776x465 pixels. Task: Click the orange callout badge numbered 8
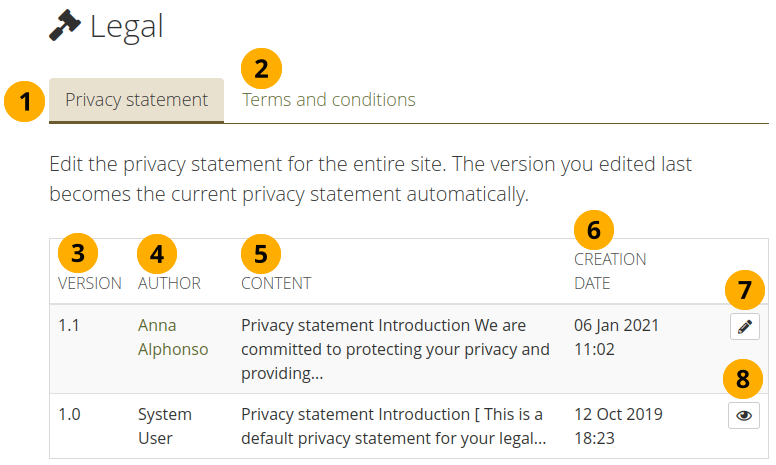coord(744,379)
